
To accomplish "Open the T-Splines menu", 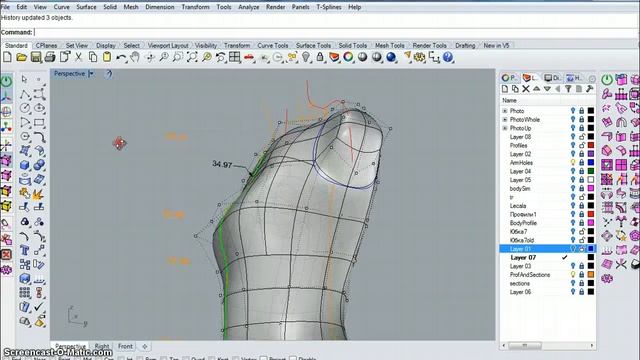I will click(329, 7).
